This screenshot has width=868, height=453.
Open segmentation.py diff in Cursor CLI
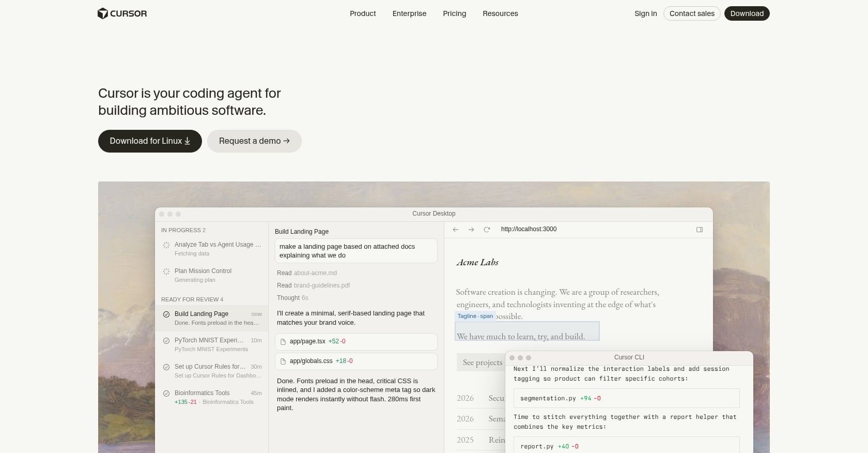point(627,398)
